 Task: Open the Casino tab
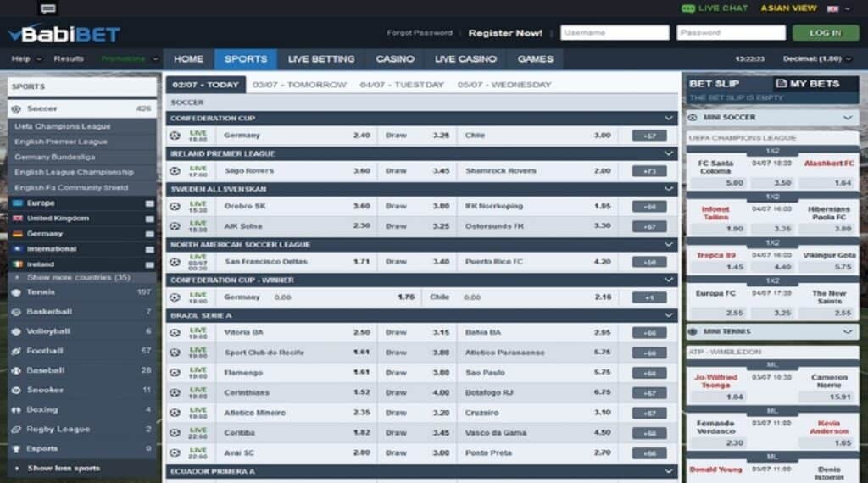click(395, 59)
